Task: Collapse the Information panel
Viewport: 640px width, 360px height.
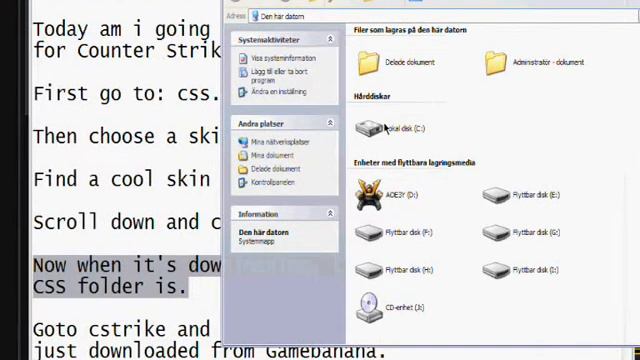Action: [x=330, y=213]
